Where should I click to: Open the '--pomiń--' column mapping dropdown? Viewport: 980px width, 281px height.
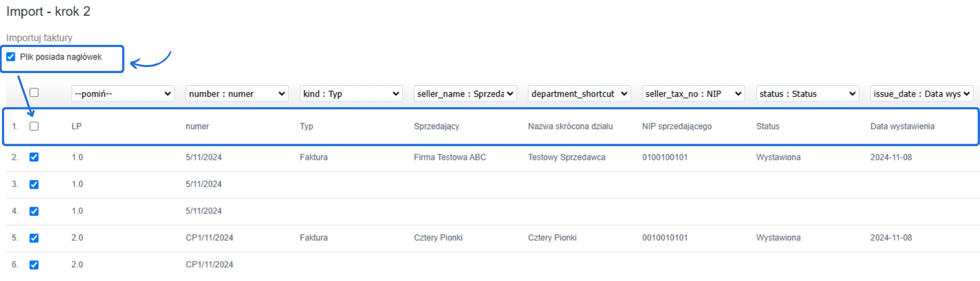click(123, 94)
